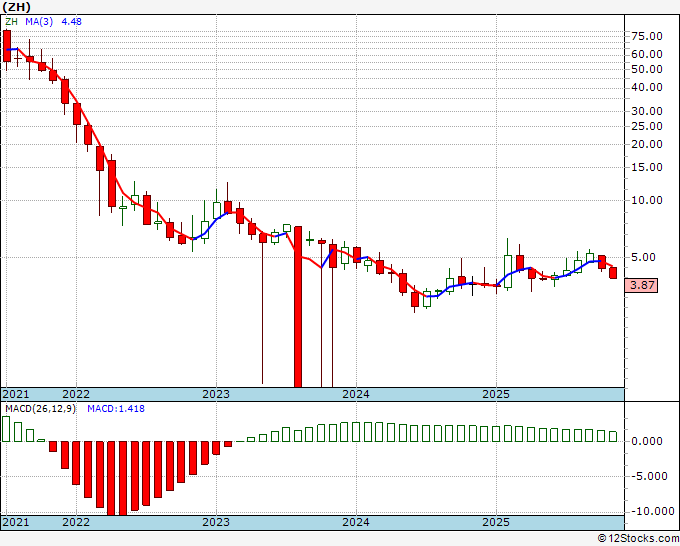Click the (ZH) chart title

16,7
